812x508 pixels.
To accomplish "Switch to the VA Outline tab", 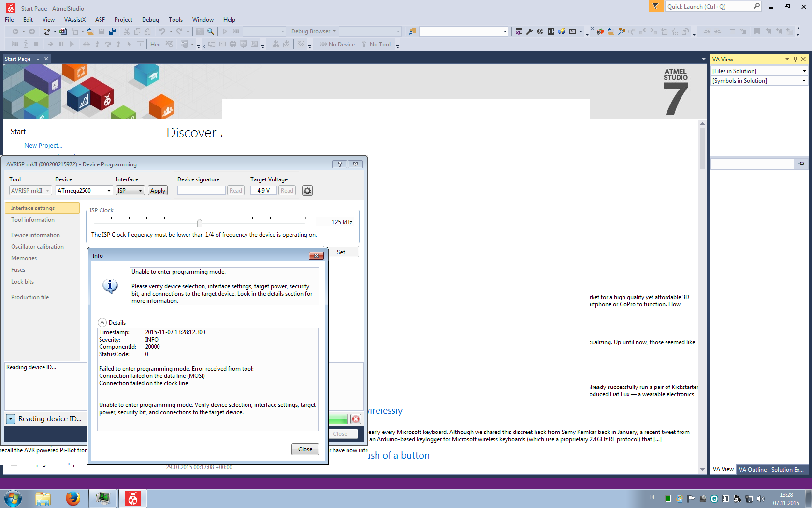I will [753, 470].
